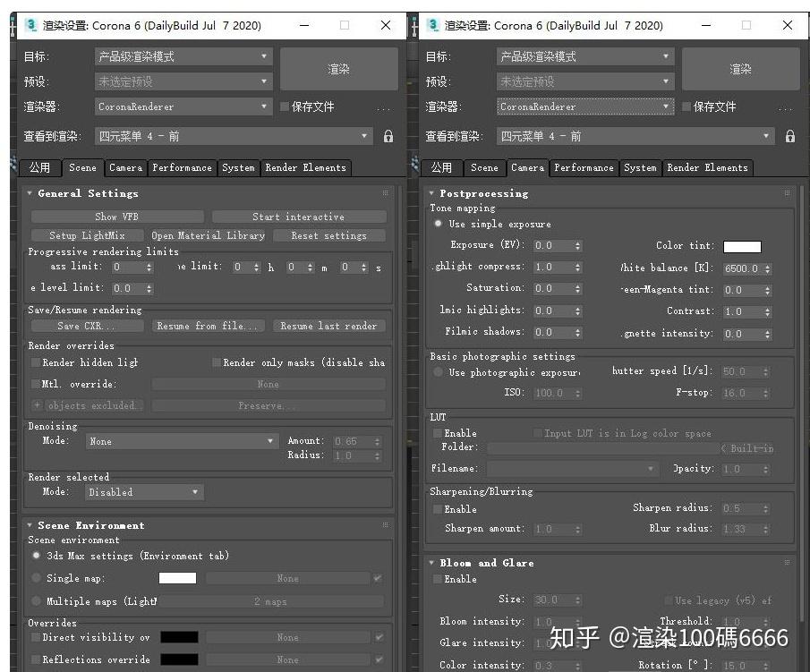810x672 pixels.
Task: Click the plus icon beside objects excluded
Action: 38,405
